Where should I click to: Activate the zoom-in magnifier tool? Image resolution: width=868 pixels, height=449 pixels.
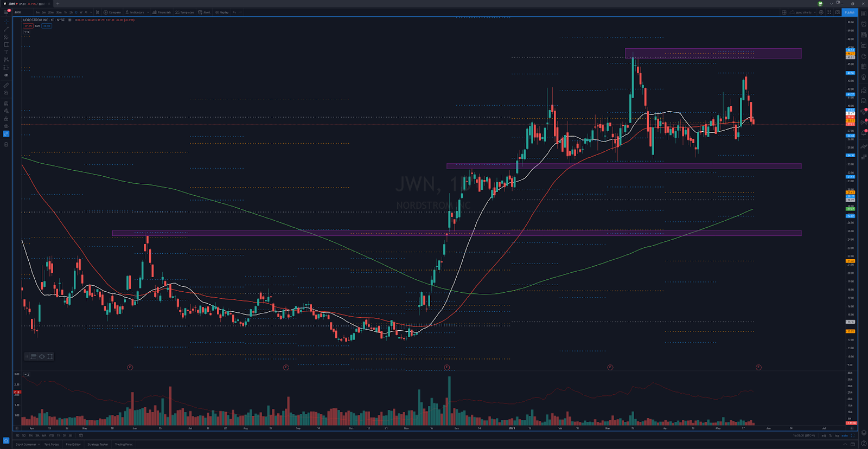[6, 93]
